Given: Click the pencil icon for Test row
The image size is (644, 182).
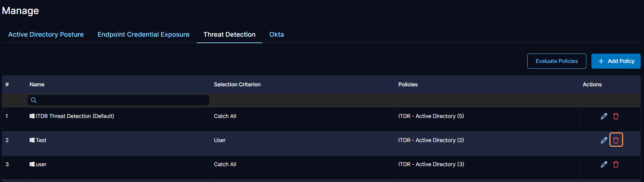Looking at the screenshot, I should [x=604, y=140].
